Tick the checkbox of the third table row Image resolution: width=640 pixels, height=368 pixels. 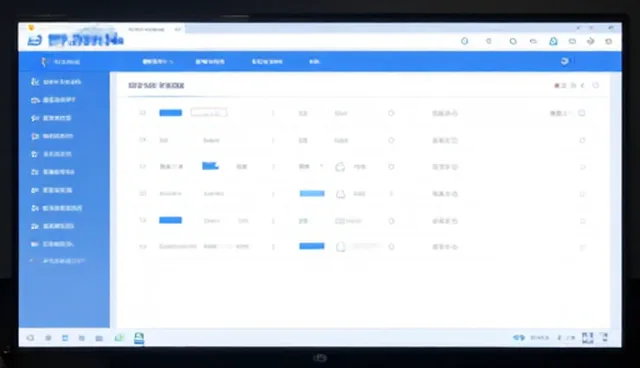coord(142,166)
